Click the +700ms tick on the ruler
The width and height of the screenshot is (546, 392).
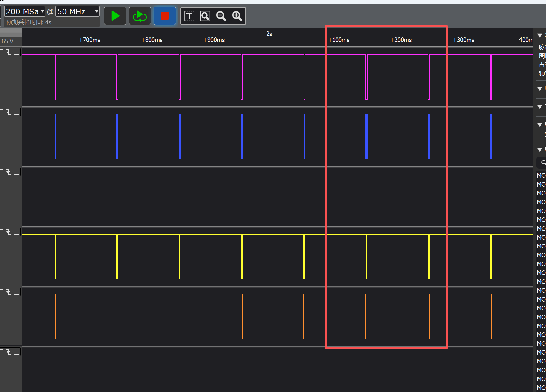click(90, 40)
